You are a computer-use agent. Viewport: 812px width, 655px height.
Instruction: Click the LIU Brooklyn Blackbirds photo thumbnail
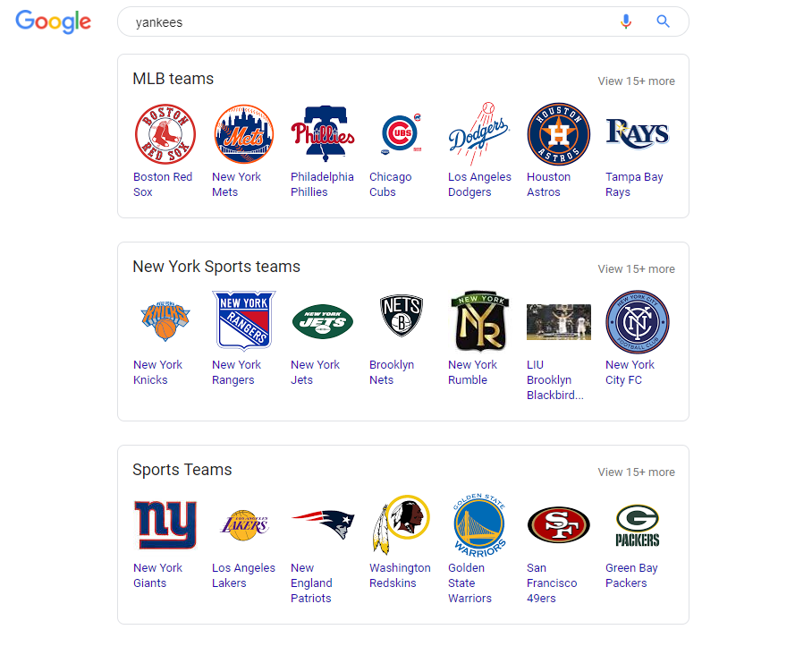tap(558, 322)
